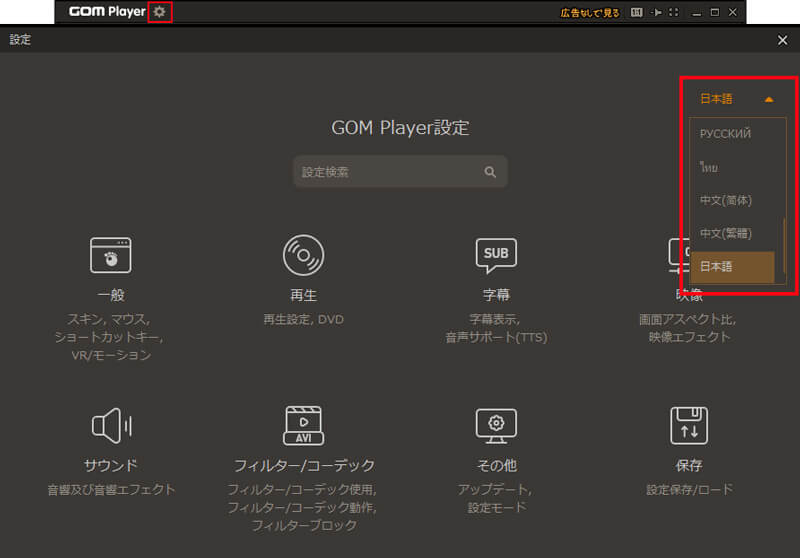This screenshot has height=558, width=800.
Task: Close the 設定 settings panel
Action: point(782,40)
